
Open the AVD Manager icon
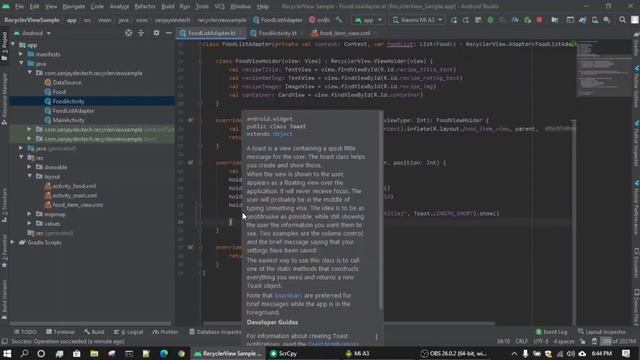click(595, 20)
